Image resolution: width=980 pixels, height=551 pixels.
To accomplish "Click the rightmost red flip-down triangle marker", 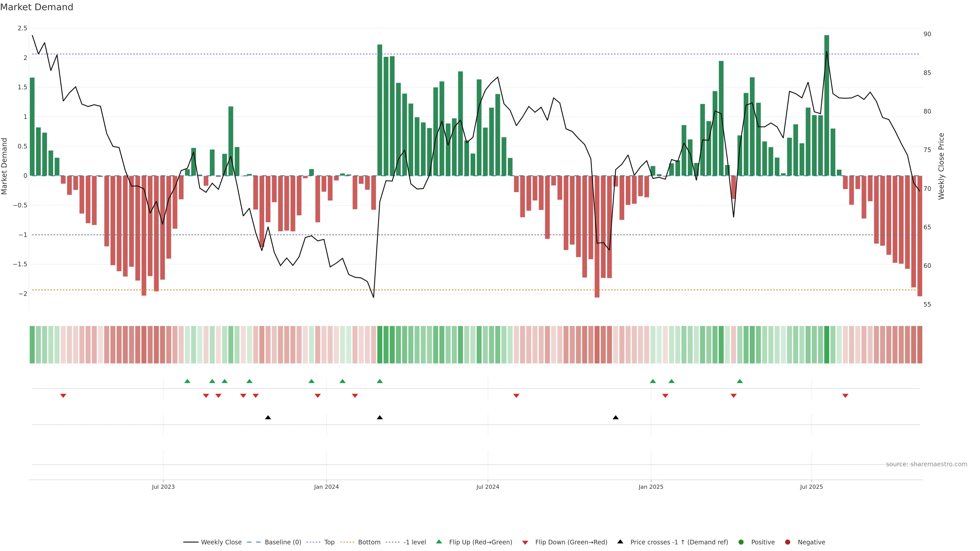I will tap(845, 396).
